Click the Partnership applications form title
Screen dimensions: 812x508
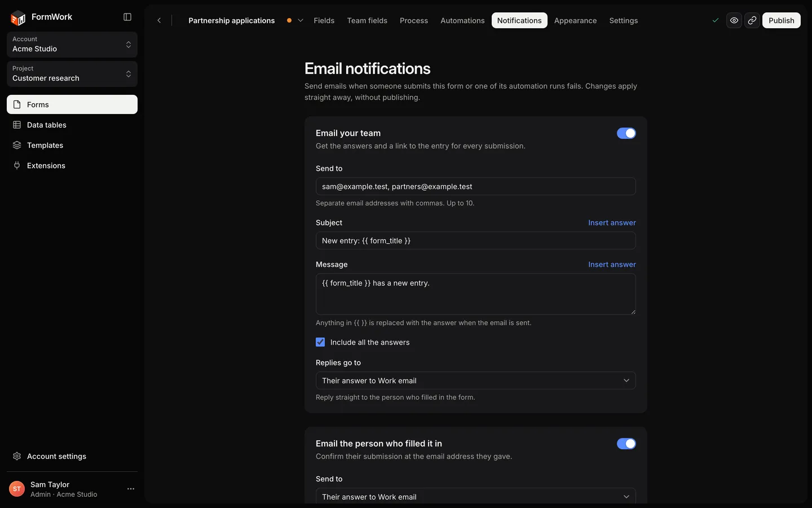coord(232,20)
